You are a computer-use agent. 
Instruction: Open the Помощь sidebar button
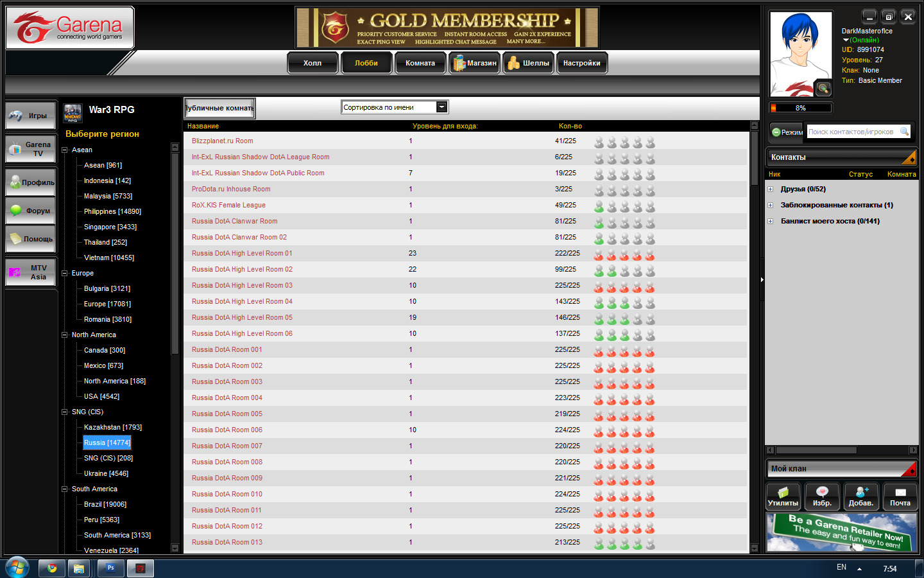(31, 239)
